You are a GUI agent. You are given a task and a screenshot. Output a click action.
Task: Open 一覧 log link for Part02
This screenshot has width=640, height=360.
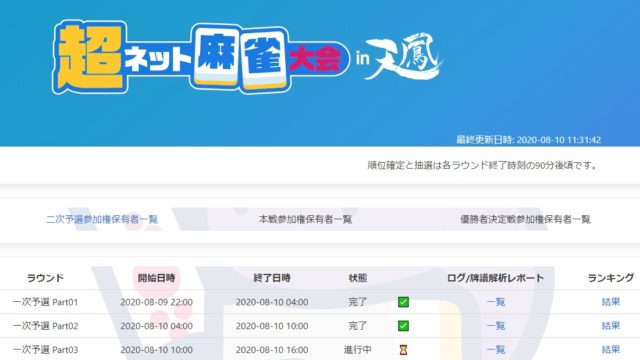pyautogui.click(x=496, y=326)
